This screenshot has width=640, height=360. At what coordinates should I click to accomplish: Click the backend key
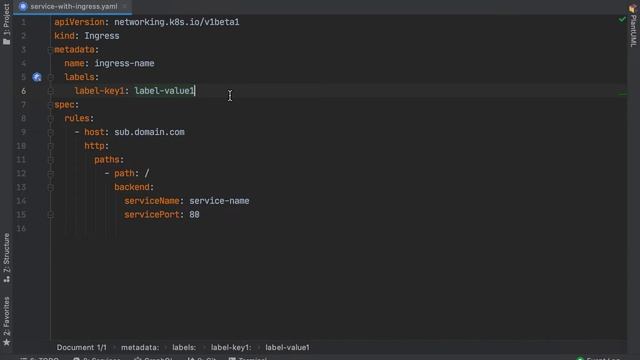[x=132, y=187]
